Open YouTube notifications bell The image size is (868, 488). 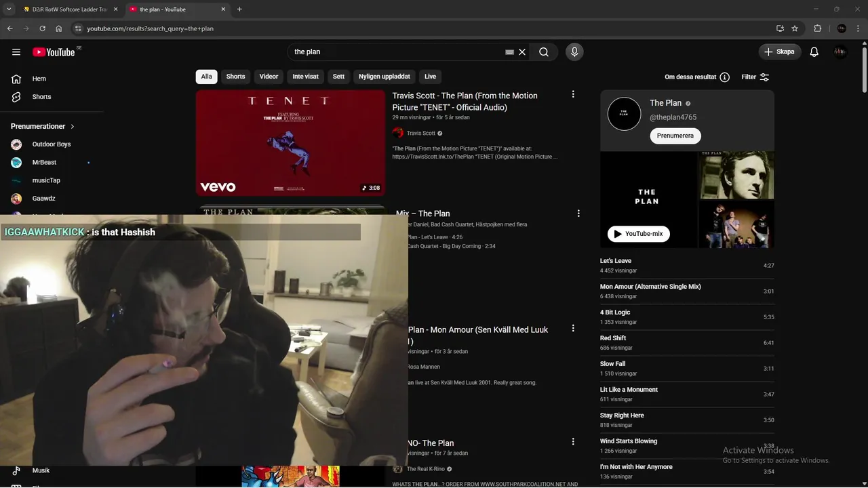(814, 52)
